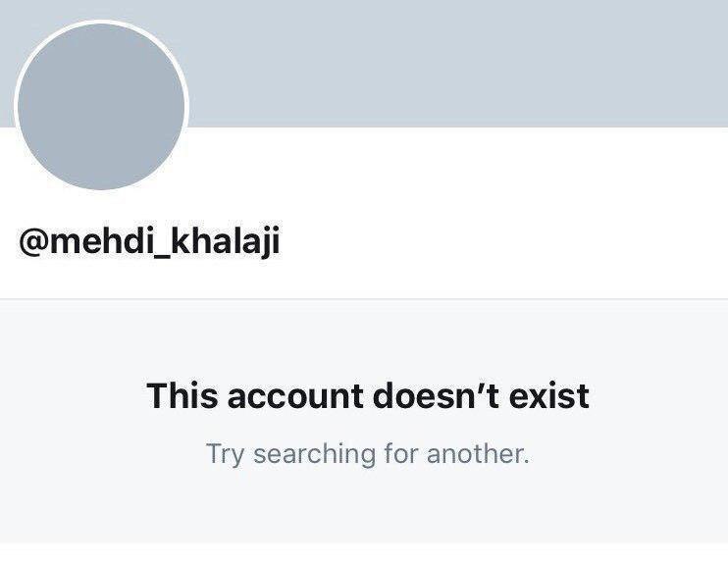Click the word "account" in the heading

coord(295,397)
